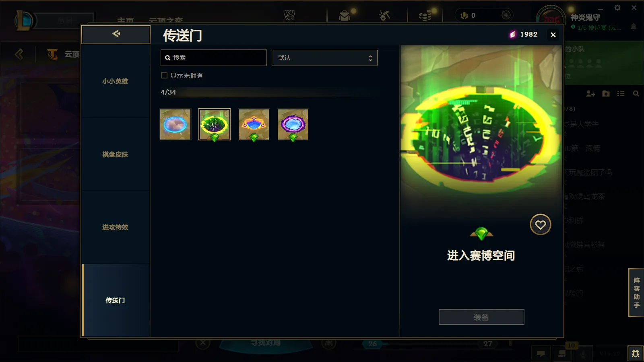Click the add friend icon
This screenshot has width=644, height=362.
[x=590, y=94]
